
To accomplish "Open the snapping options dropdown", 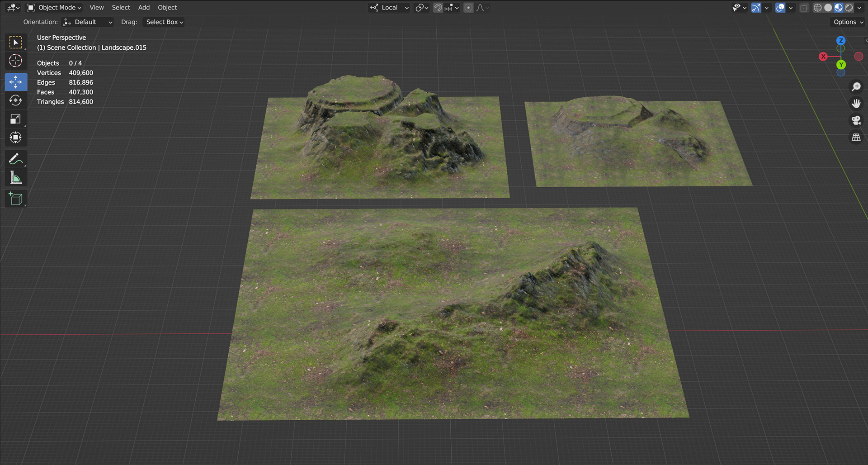I will coord(451,8).
